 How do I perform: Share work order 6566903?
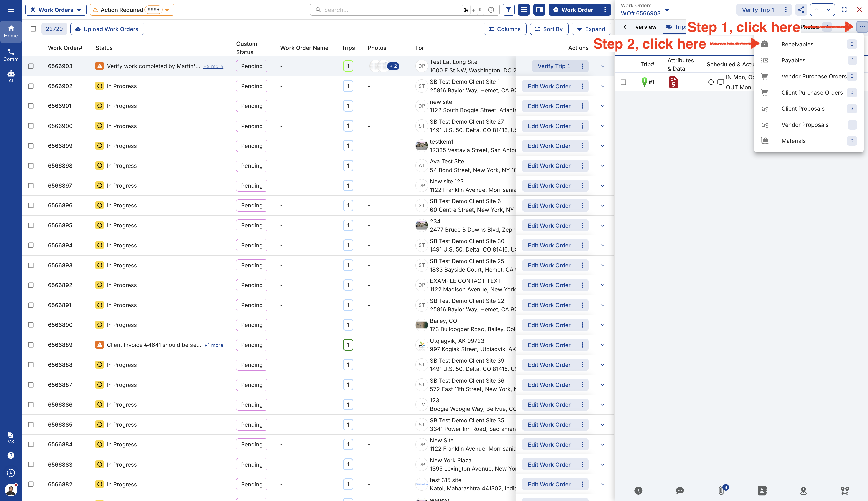point(801,10)
